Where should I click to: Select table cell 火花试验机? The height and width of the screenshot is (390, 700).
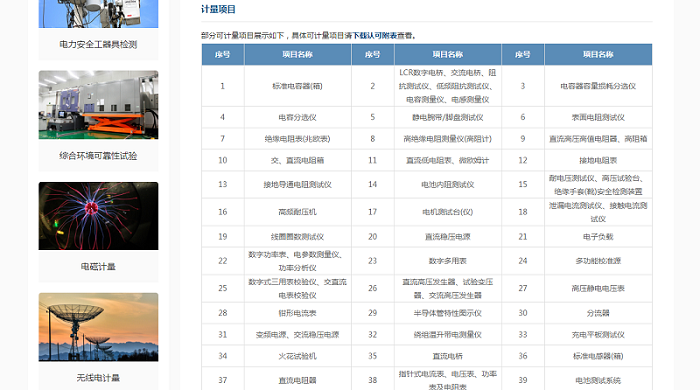pos(298,356)
